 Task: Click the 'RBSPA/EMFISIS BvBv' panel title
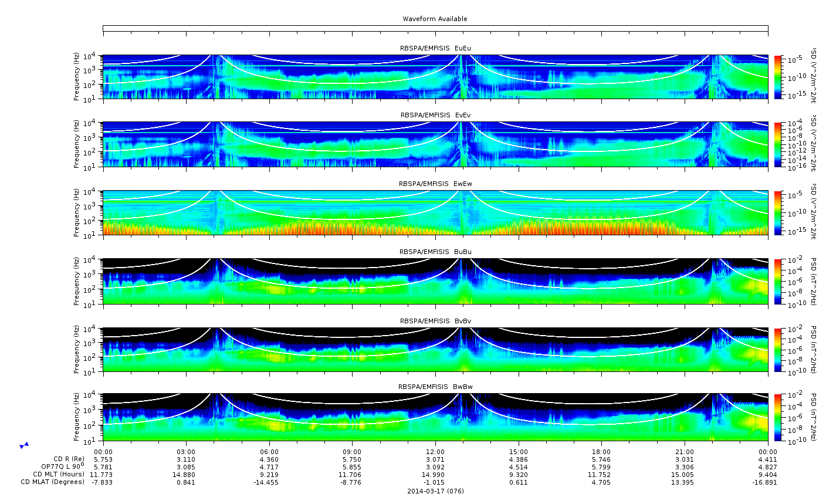[435, 321]
